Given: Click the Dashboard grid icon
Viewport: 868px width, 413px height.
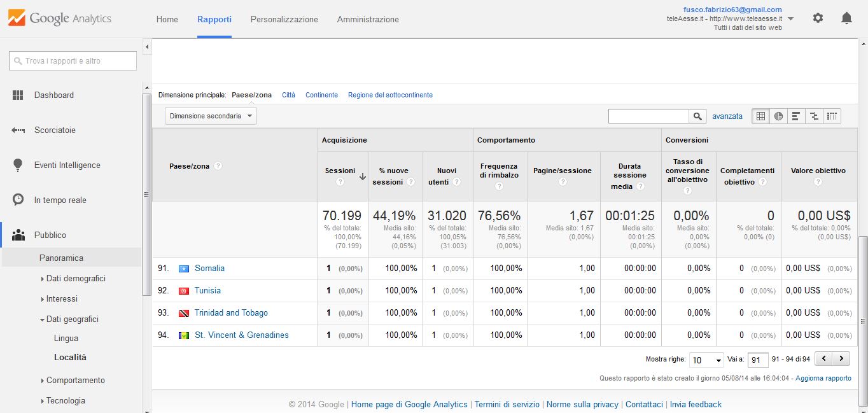Looking at the screenshot, I should pos(18,95).
